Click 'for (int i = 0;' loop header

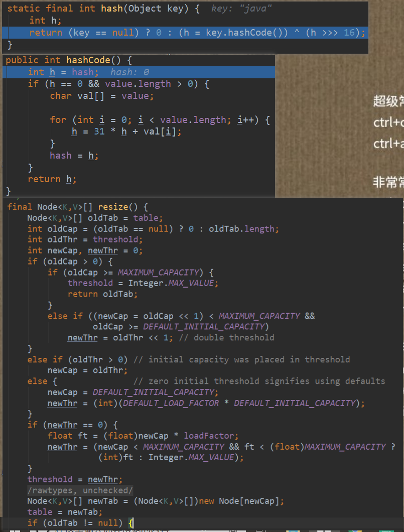click(160, 120)
